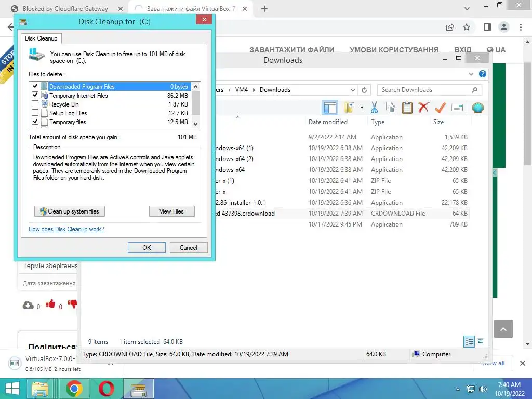
Task: Open the volume speaker tray icon
Action: 483,389
